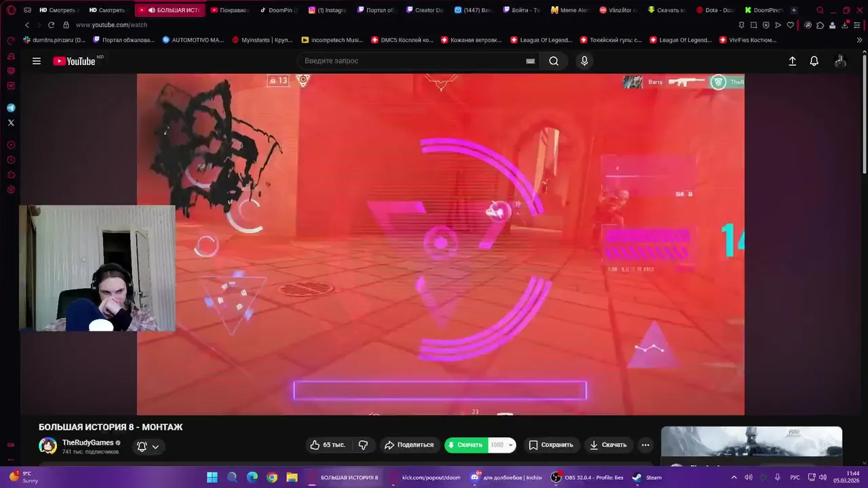The image size is (868, 488).
Task: Click the outlined Скачать button with arrow
Action: 608,445
